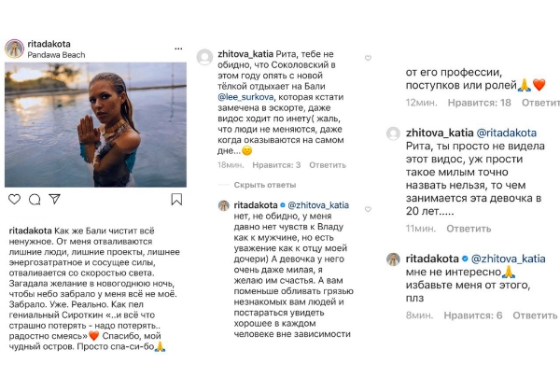Open ritadakota profile avatar in post header

click(14, 49)
